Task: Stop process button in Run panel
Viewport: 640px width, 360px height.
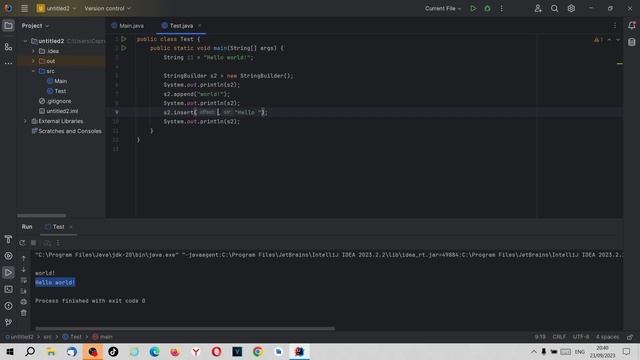Action: (33, 243)
